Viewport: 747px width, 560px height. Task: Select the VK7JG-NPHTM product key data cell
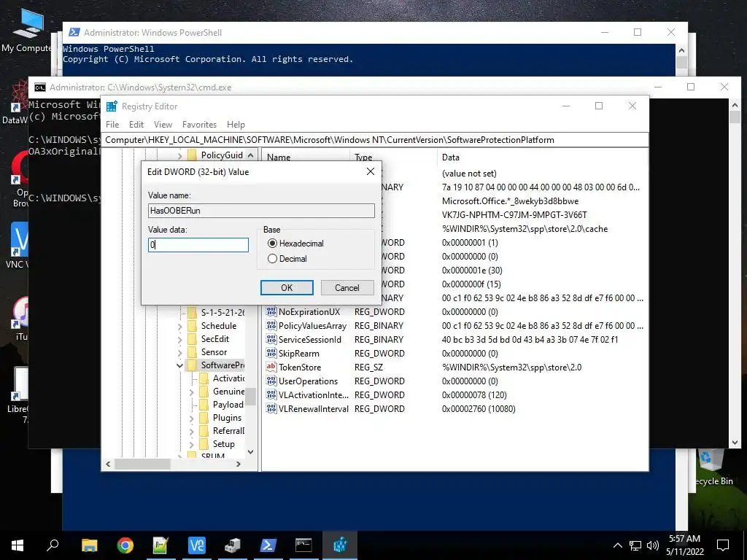514,215
